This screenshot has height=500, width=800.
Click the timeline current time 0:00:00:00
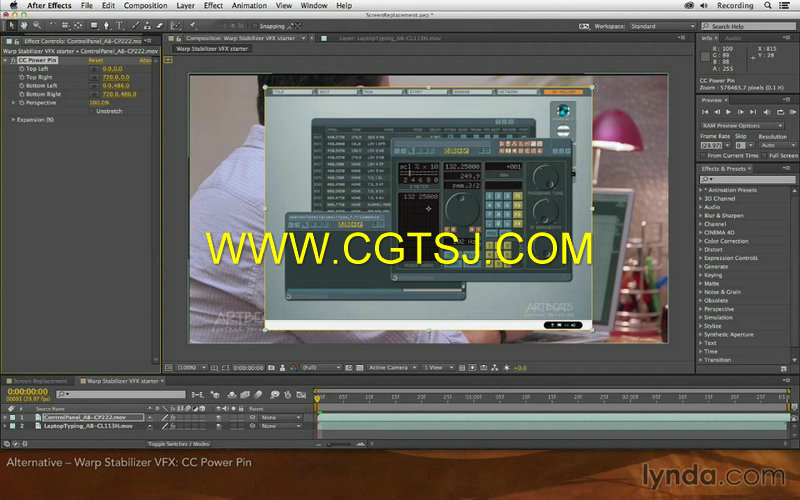pyautogui.click(x=28, y=391)
